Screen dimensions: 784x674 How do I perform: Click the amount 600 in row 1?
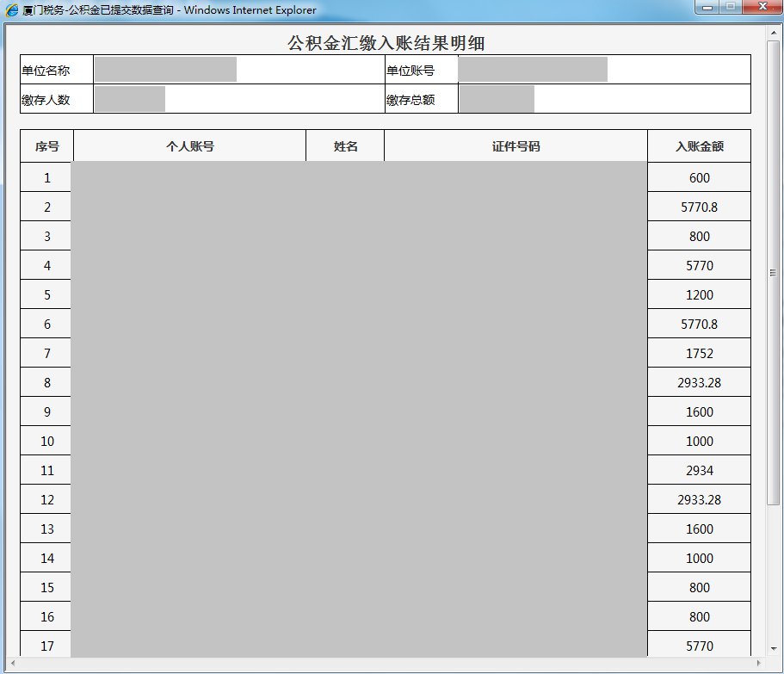(x=699, y=177)
